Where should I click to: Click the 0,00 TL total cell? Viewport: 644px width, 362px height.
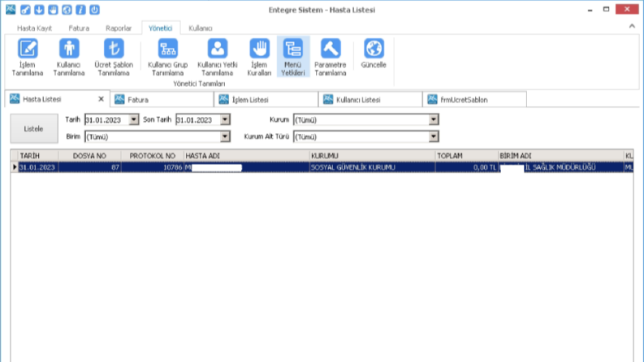pos(467,167)
